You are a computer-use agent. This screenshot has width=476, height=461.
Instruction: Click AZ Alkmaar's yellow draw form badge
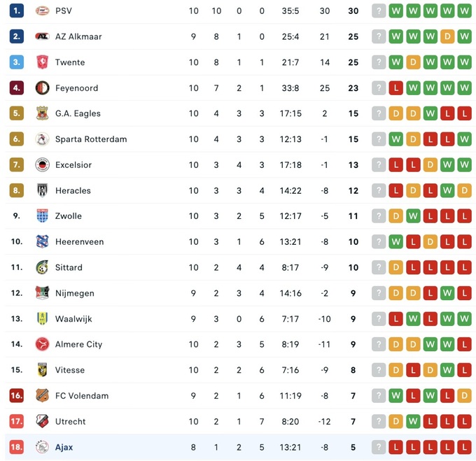tap(447, 36)
